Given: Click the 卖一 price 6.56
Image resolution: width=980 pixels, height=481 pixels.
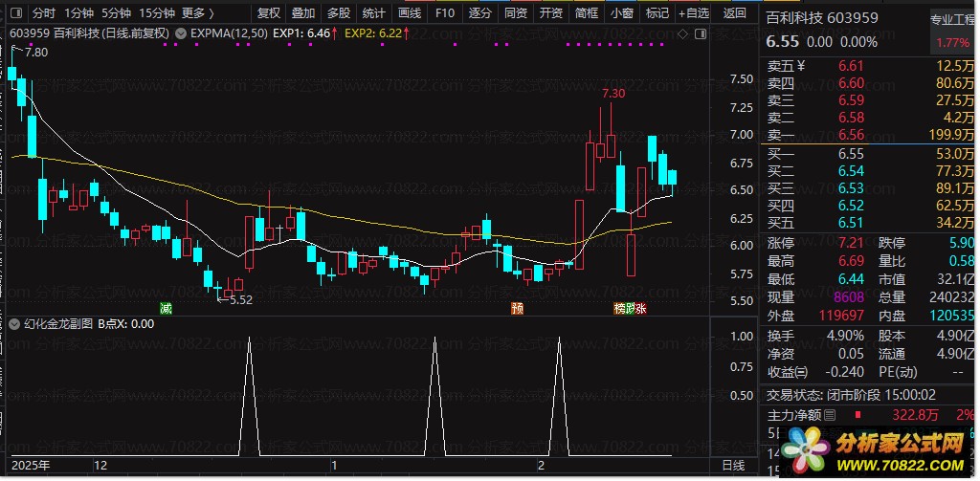Looking at the screenshot, I should 851,134.
